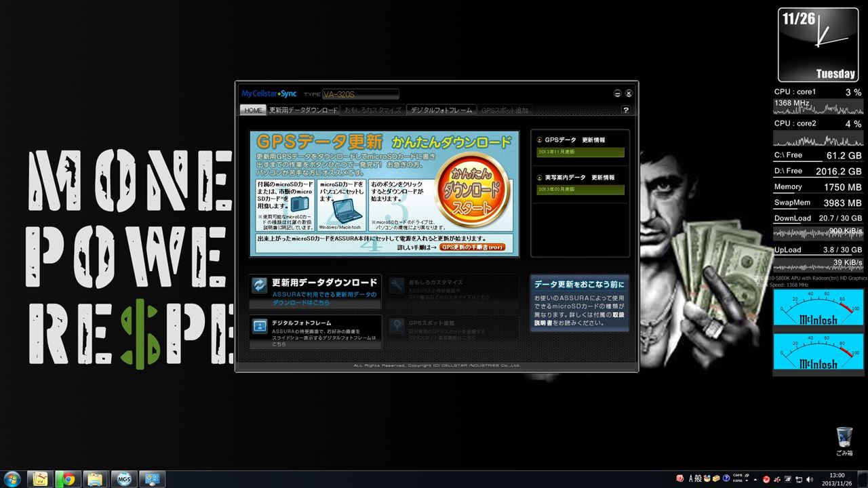The width and height of the screenshot is (868, 488).
Task: Click the taskbar clock showing 13:00
Action: (x=837, y=479)
